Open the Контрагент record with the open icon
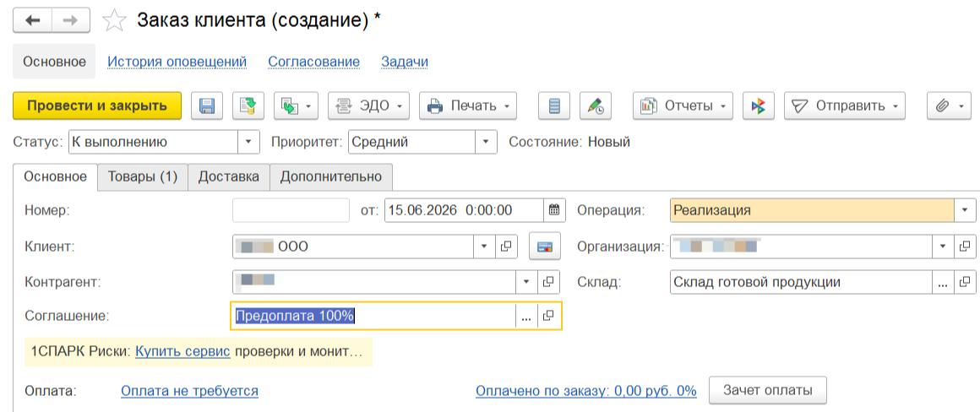The height and width of the screenshot is (412, 980). tap(548, 282)
